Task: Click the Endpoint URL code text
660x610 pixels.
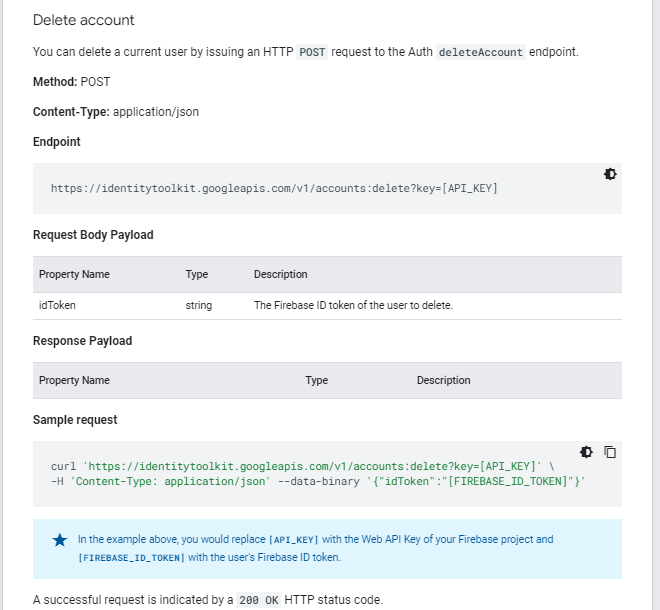Action: 274,188
